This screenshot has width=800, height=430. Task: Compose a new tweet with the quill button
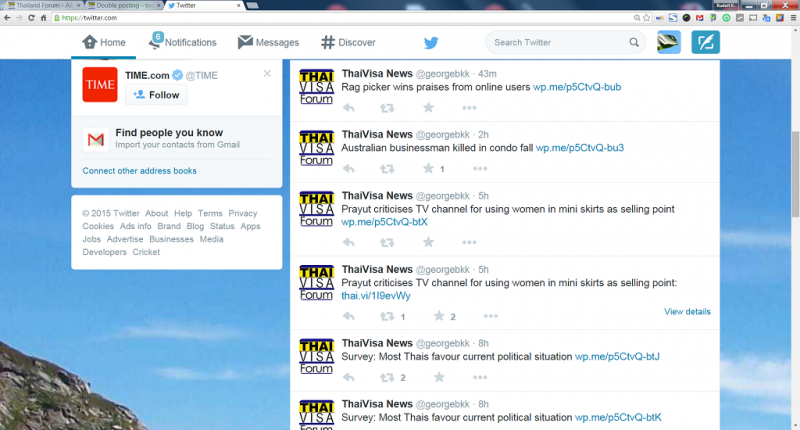[706, 42]
